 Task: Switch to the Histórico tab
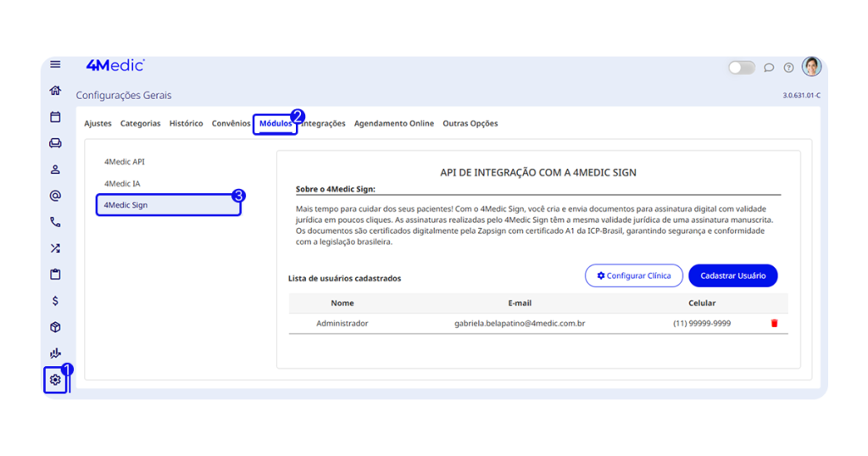(186, 124)
